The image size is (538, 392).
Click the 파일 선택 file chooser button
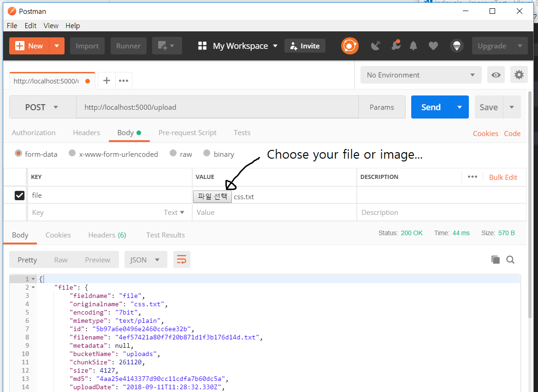(213, 196)
